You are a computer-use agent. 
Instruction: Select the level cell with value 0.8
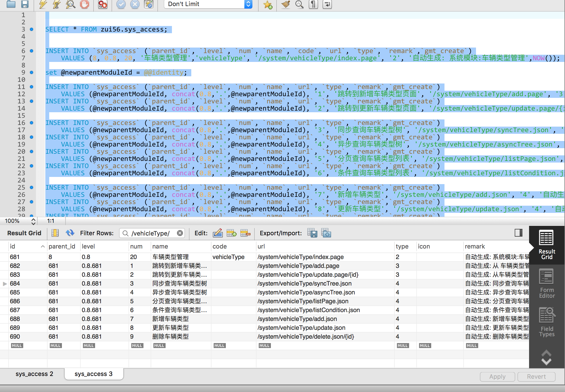coord(104,257)
